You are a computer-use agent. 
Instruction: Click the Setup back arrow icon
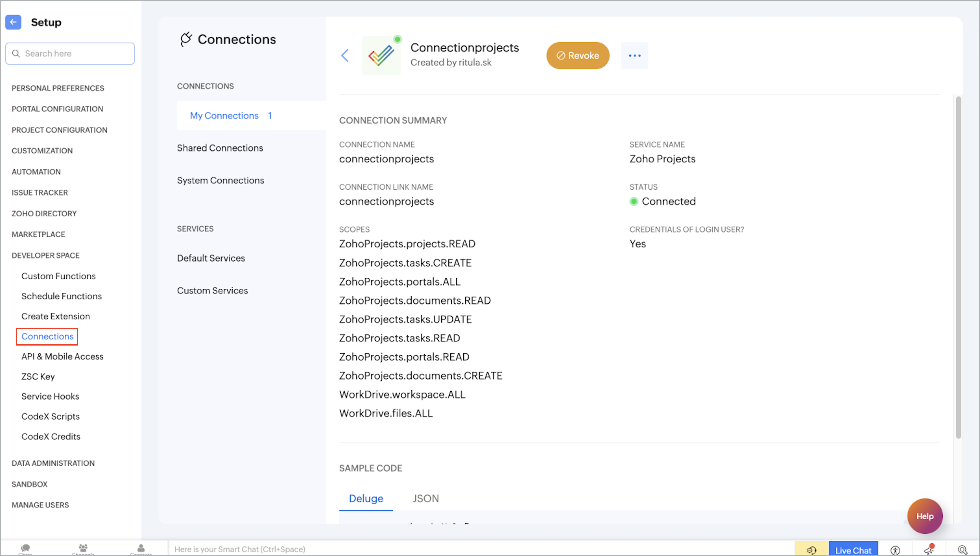(x=13, y=22)
